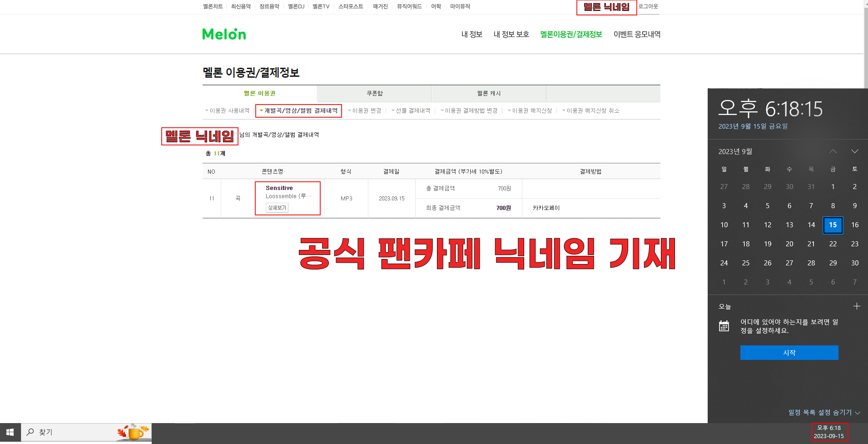The height and width of the screenshot is (444, 868).
Task: Go to 내 정보 section
Action: [x=472, y=35]
